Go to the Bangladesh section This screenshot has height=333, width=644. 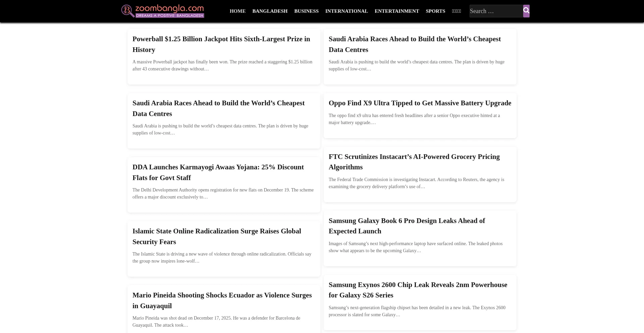coord(270,11)
